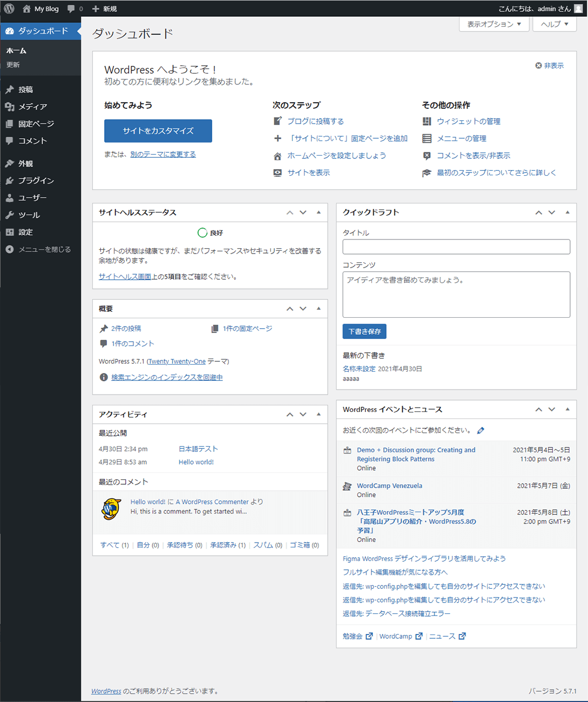
Task: Move サイトヘルスステータス box down
Action: (x=303, y=212)
